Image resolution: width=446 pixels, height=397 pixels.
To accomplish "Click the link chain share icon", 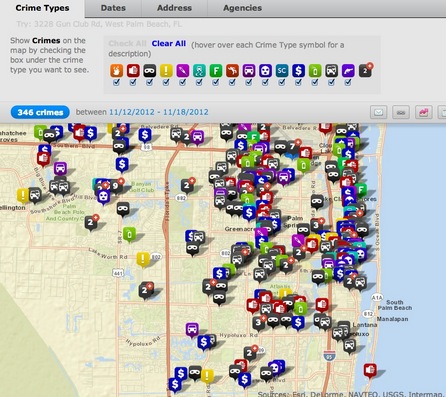I will [x=401, y=112].
